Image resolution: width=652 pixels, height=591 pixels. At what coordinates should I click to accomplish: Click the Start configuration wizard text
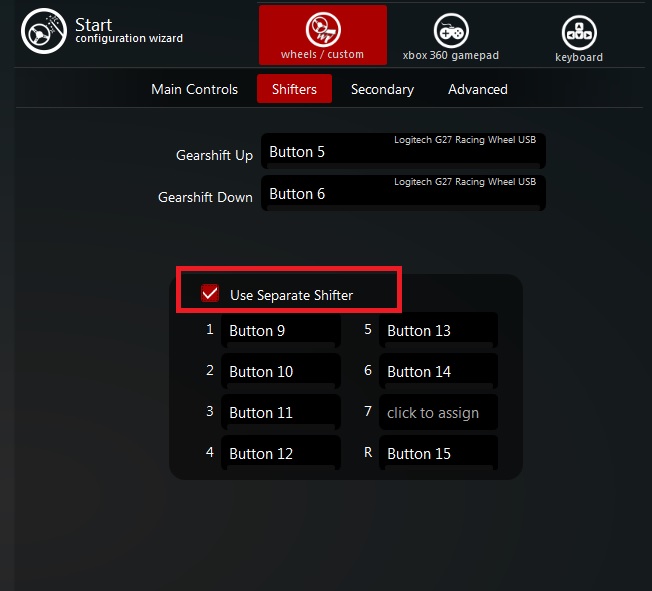click(x=128, y=31)
